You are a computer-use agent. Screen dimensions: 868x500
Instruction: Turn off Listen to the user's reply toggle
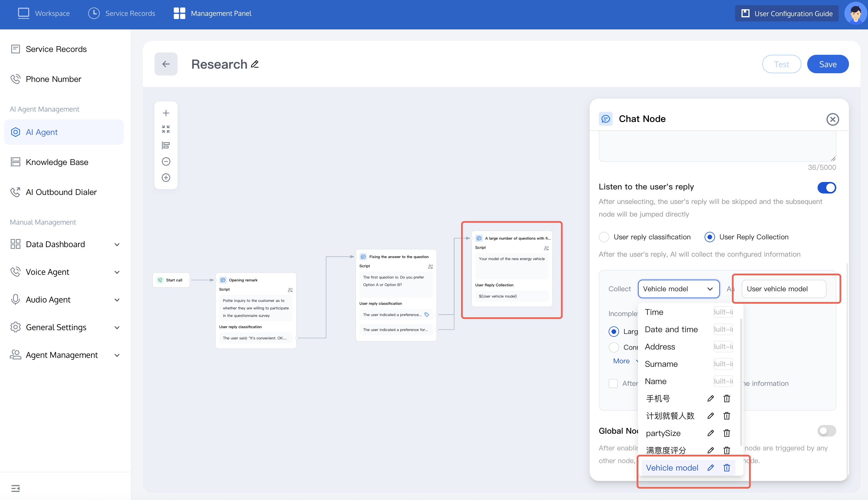tap(827, 187)
